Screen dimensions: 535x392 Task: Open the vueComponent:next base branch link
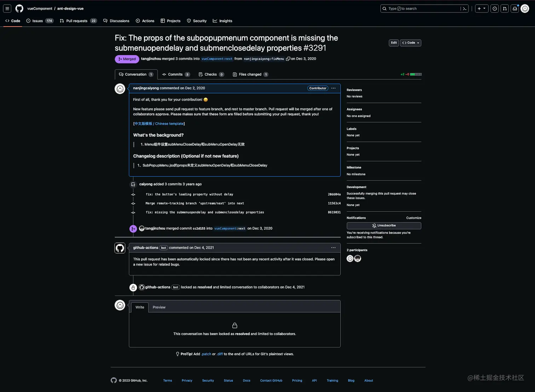click(217, 59)
